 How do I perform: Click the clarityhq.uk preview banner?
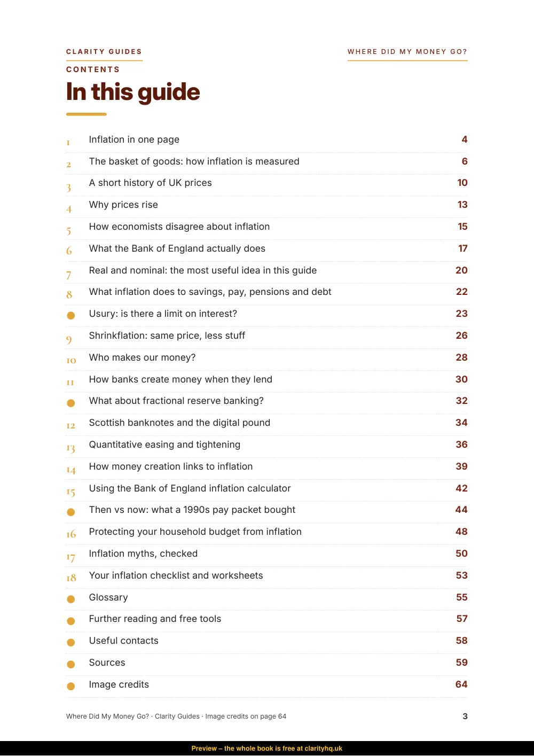(x=267, y=749)
